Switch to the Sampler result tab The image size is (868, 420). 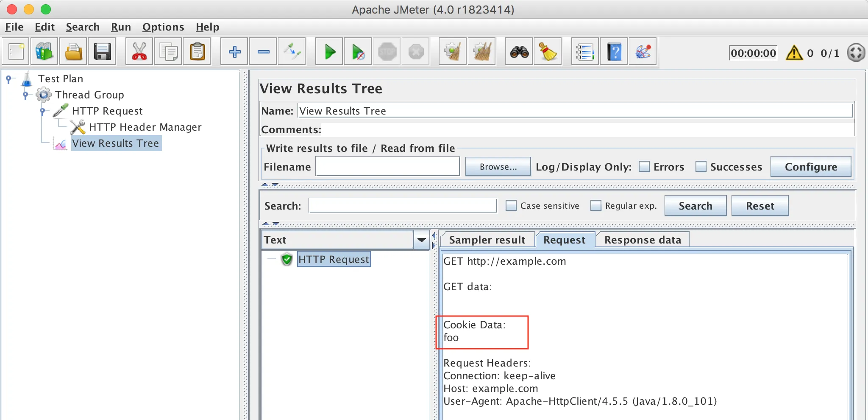487,240
